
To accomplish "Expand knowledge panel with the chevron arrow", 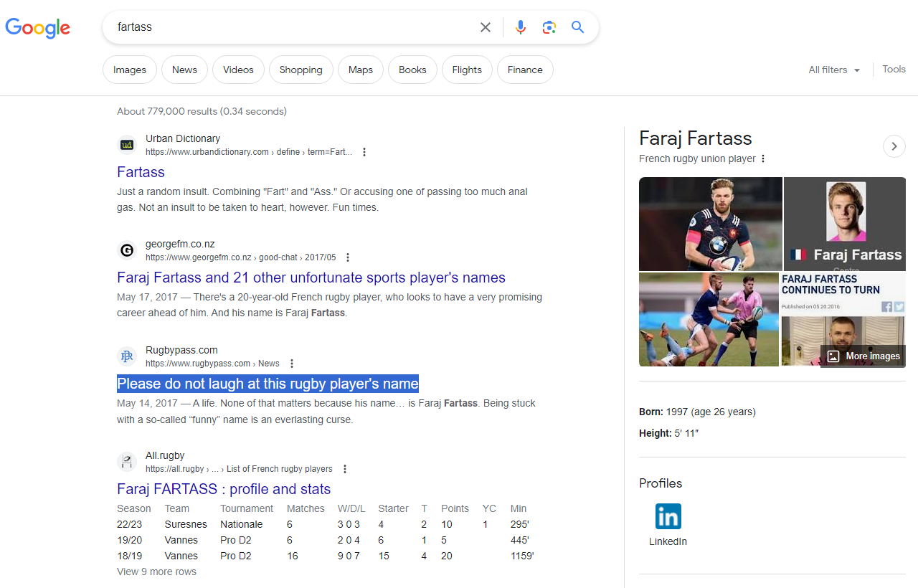I will click(x=894, y=146).
